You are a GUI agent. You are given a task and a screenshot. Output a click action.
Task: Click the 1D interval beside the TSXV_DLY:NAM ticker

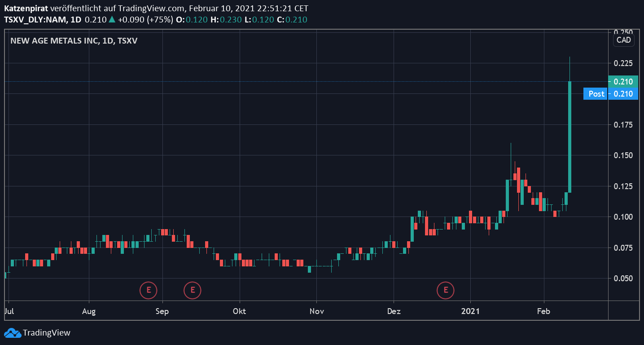pyautogui.click(x=76, y=20)
